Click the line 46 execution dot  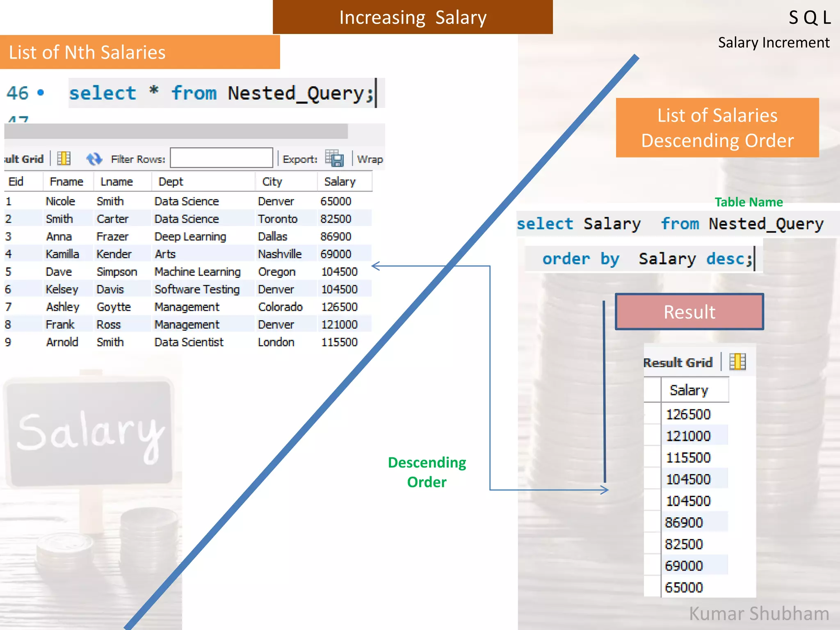(41, 93)
